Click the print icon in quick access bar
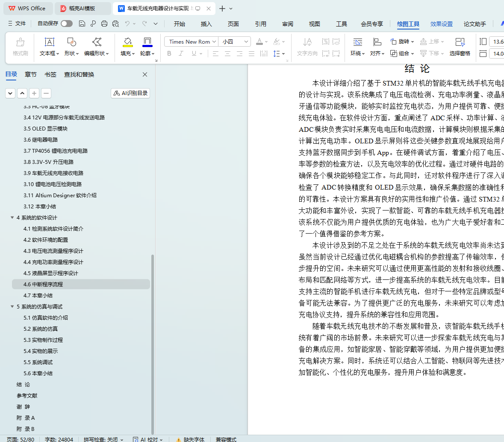 (104, 24)
